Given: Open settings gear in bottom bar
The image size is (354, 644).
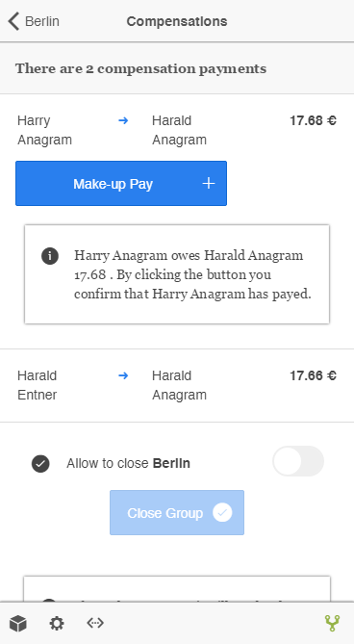Looking at the screenshot, I should point(57,623).
